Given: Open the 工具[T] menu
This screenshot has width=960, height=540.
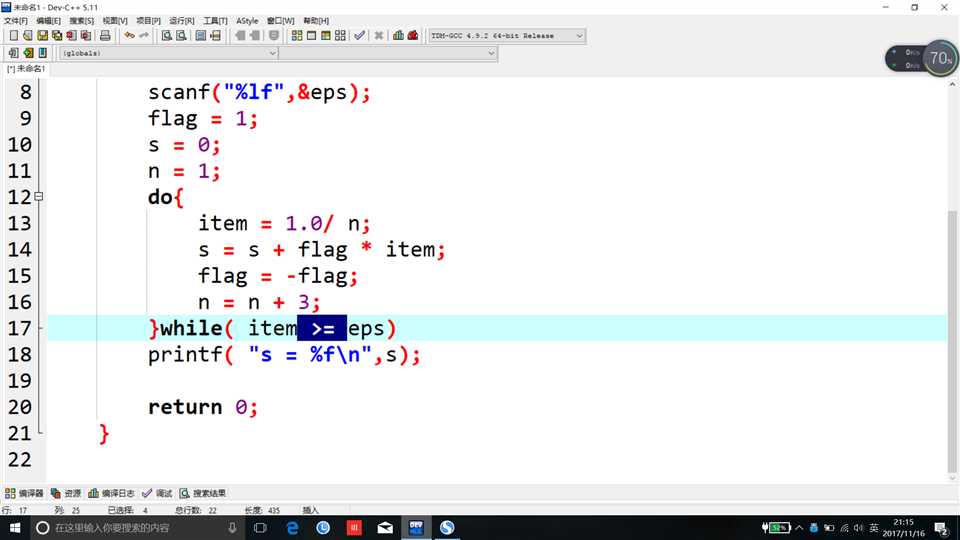Looking at the screenshot, I should point(215,21).
